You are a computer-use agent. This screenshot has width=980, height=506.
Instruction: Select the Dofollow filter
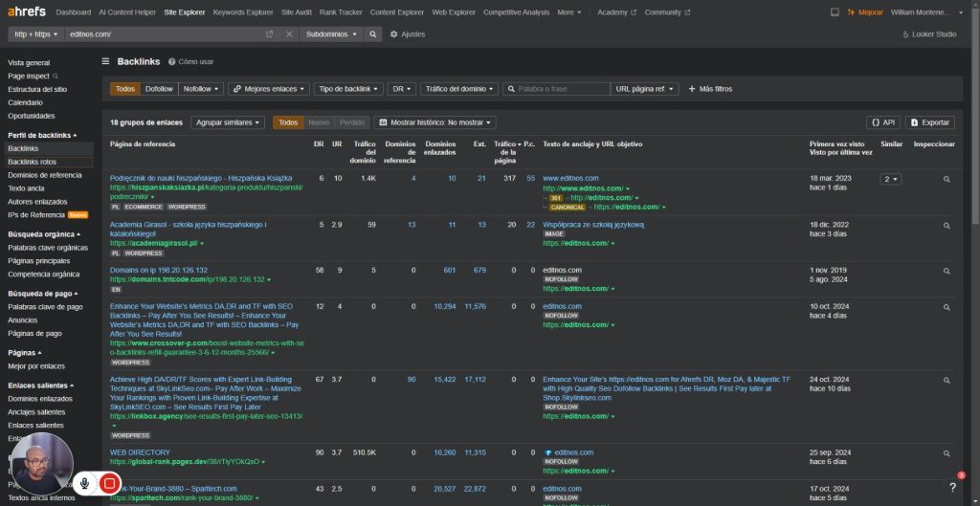[159, 89]
